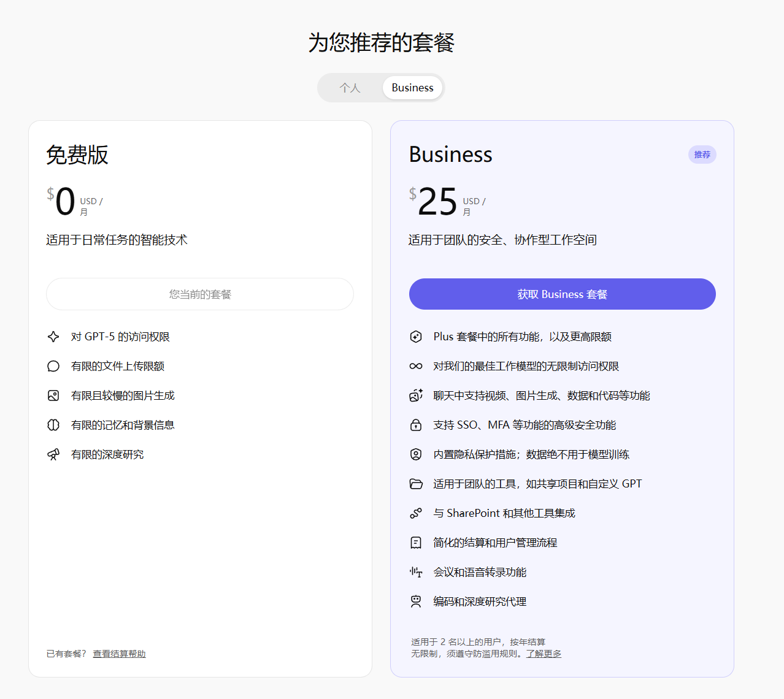Click the connector icon beside SharePoint integration
Screen dimensions: 784x699
(416, 513)
